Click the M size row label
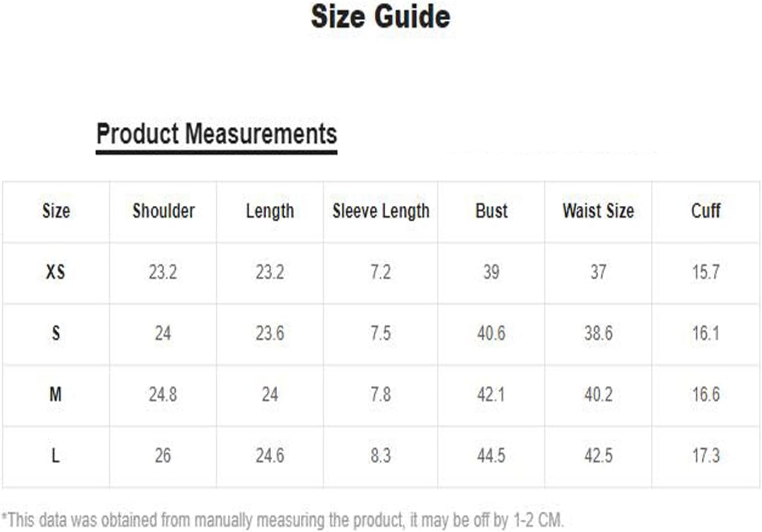The height and width of the screenshot is (532, 762). click(x=55, y=394)
